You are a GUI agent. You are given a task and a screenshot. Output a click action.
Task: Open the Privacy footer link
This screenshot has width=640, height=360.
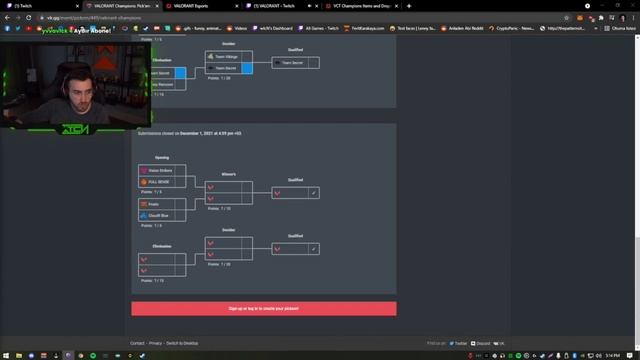[155, 343]
